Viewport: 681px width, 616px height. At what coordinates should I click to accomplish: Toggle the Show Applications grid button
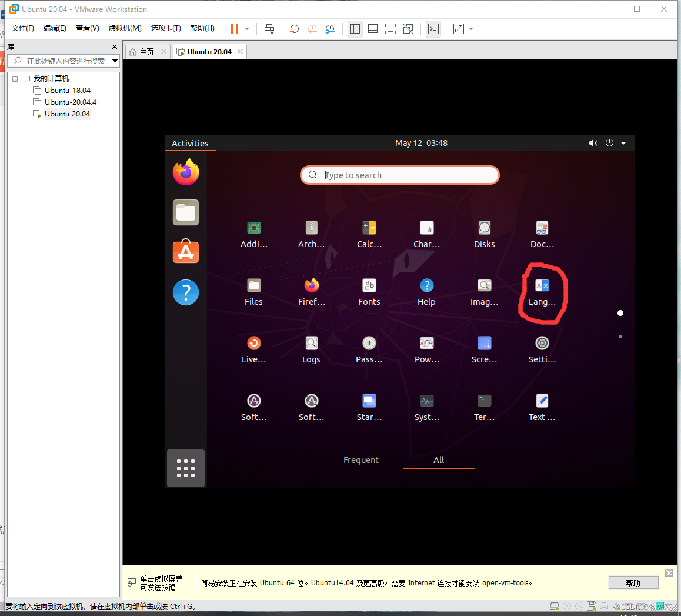pos(186,468)
